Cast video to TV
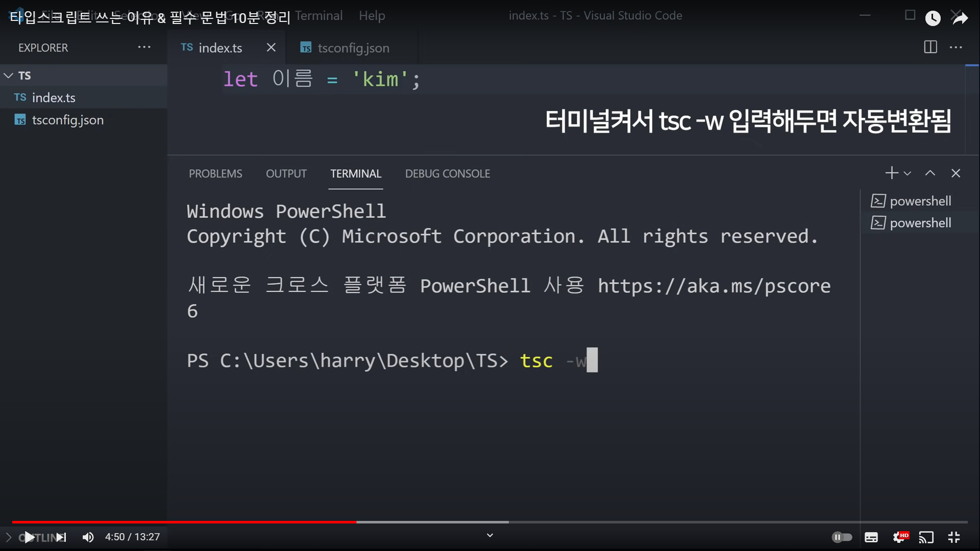Viewport: 980px width, 551px height. tap(926, 537)
